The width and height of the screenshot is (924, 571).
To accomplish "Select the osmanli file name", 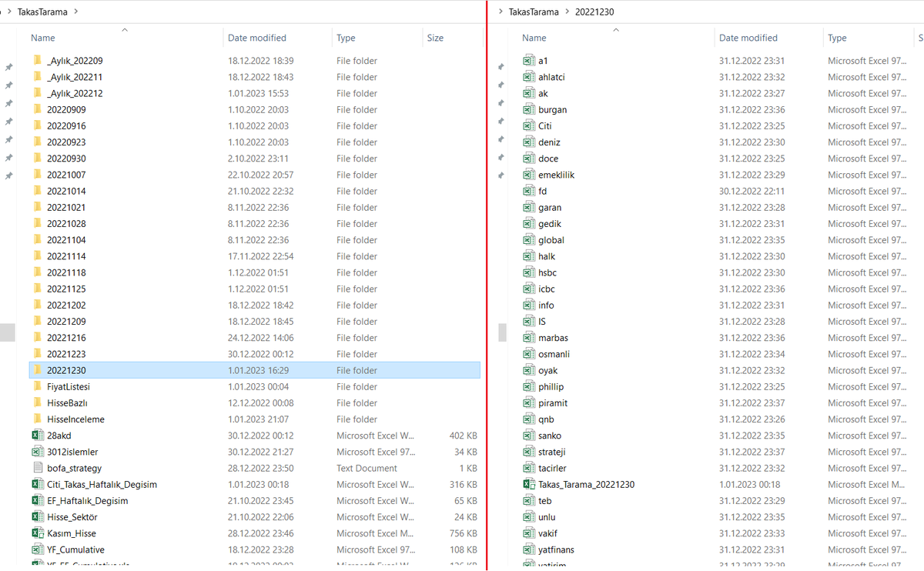I will [x=554, y=354].
